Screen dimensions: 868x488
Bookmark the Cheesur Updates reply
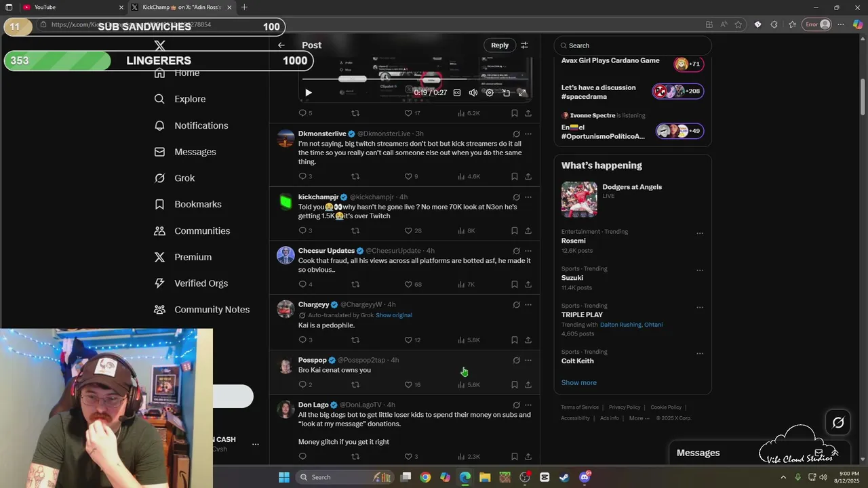[515, 285]
